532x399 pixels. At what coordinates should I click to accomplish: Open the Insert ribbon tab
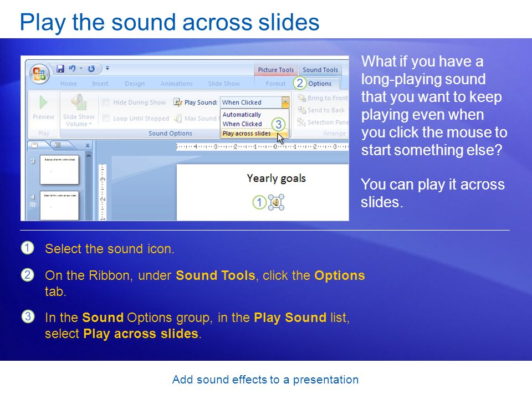pos(100,84)
